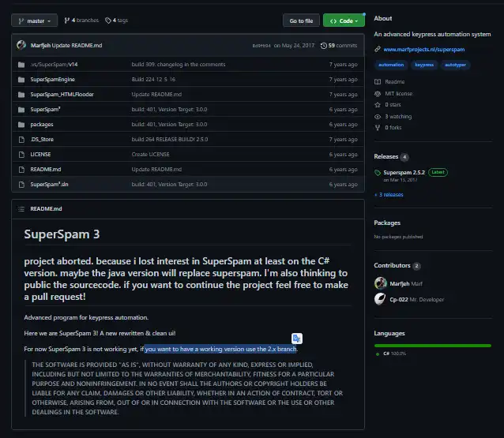Show the + 3 releases link
504x438 pixels.
tap(389, 195)
